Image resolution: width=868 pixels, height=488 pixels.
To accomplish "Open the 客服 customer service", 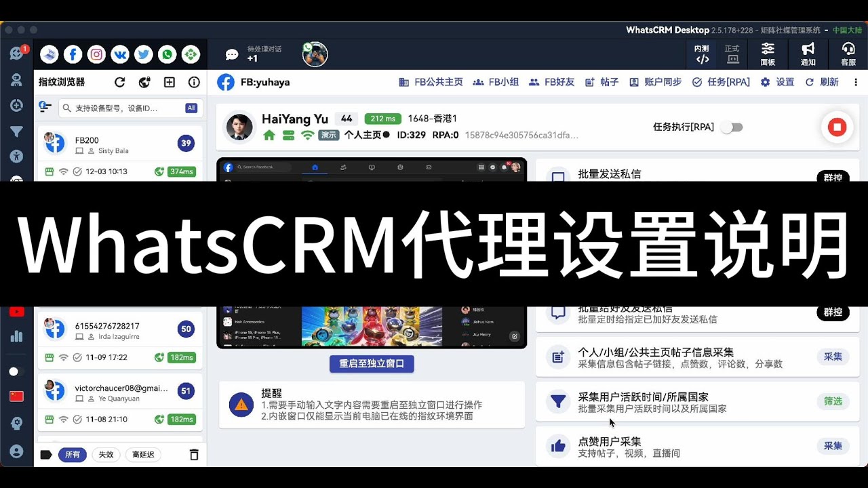I will [848, 54].
